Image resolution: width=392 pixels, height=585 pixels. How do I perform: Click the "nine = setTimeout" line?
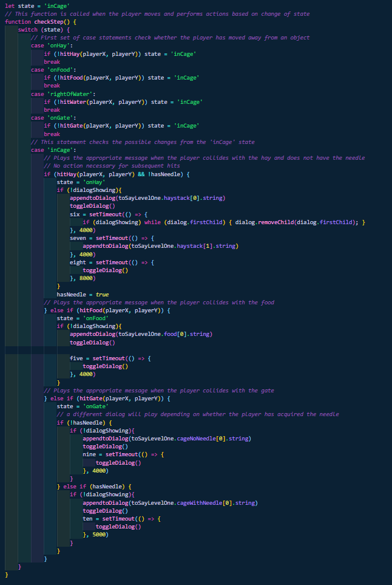(x=123, y=454)
